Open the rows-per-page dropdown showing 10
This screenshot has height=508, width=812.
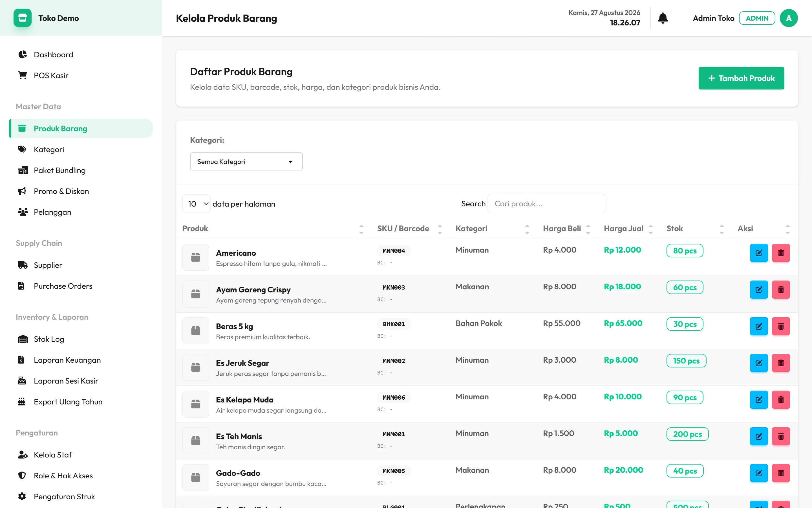click(x=197, y=203)
